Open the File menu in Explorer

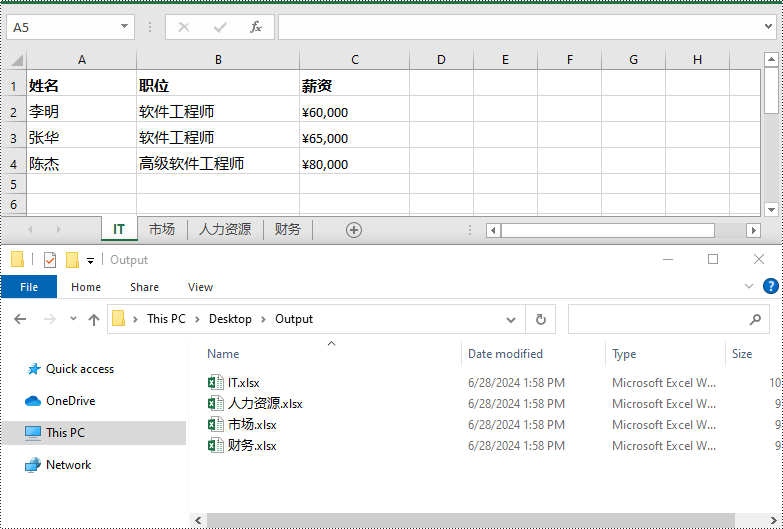point(29,287)
